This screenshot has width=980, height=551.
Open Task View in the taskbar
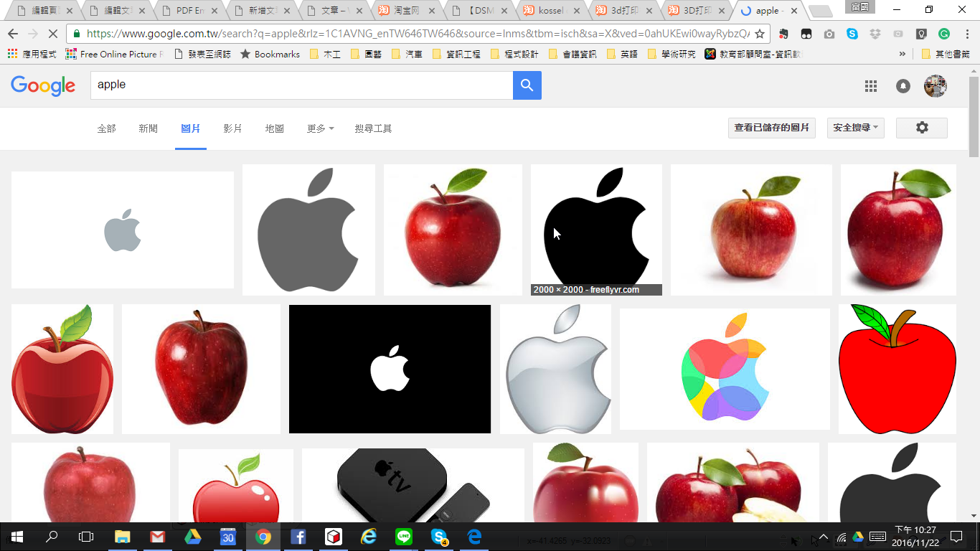pos(86,537)
